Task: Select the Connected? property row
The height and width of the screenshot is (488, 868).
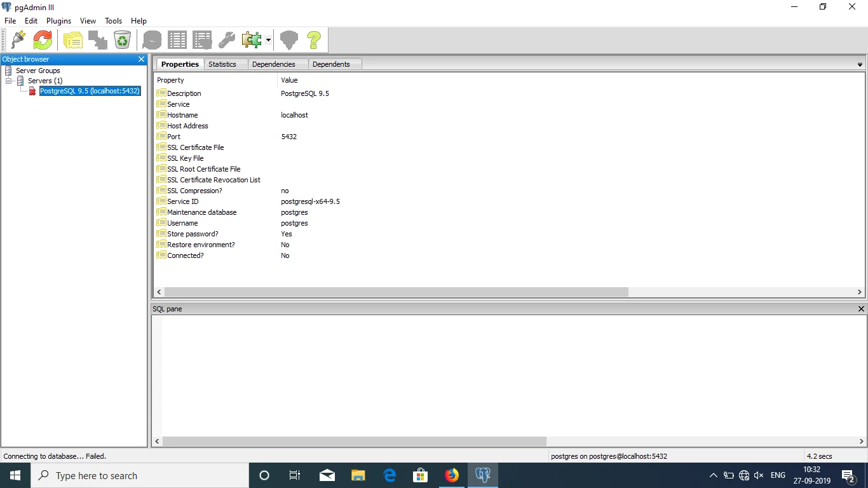Action: tap(508, 255)
